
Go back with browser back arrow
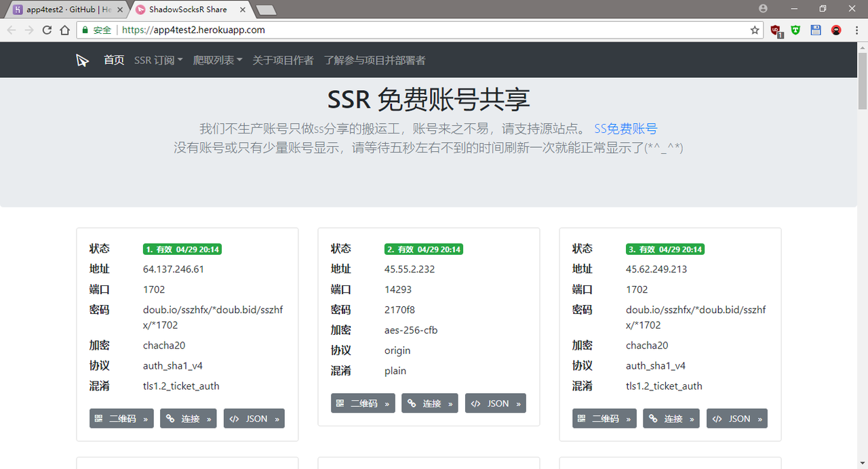pyautogui.click(x=12, y=30)
